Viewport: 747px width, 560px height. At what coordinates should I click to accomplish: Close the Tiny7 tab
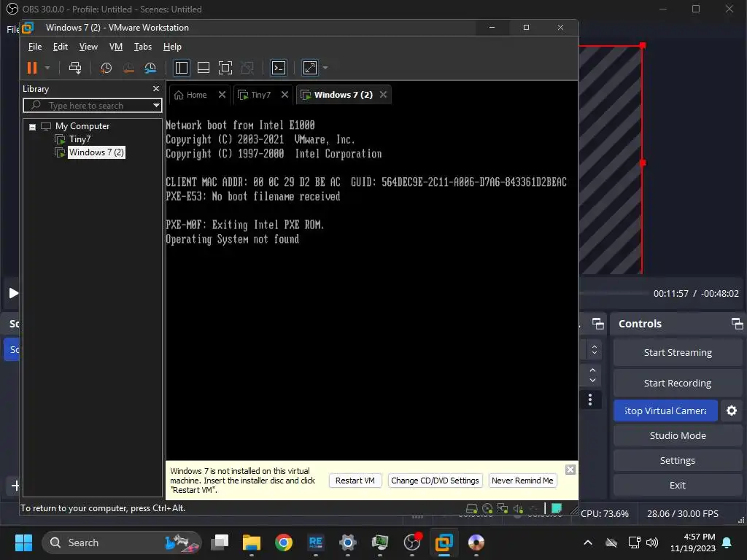pos(285,94)
